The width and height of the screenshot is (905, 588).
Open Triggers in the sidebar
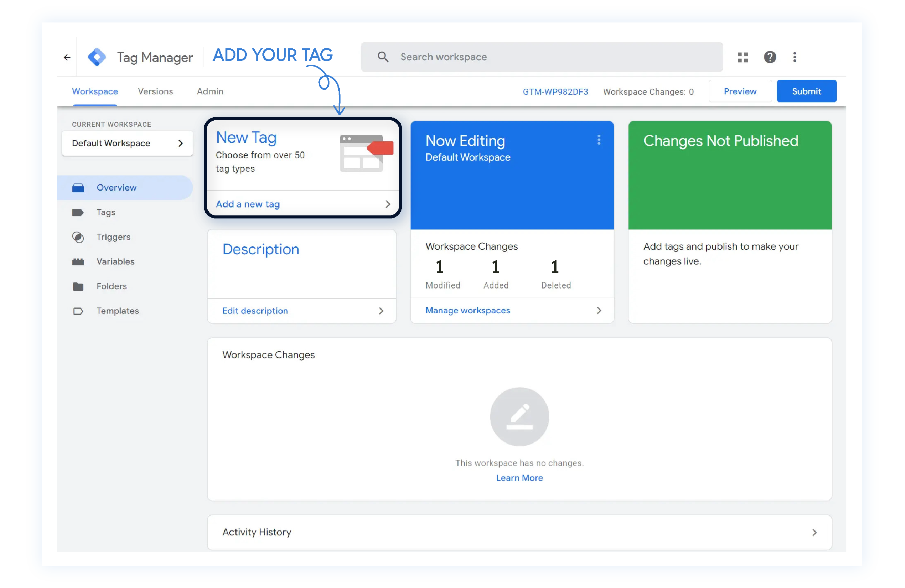(x=113, y=237)
